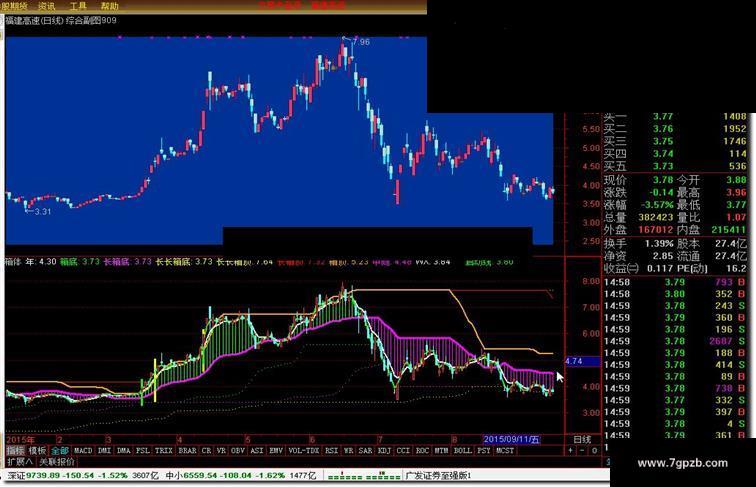756x487 pixels.
Task: Select the MTM indicator tab
Action: tap(441, 451)
